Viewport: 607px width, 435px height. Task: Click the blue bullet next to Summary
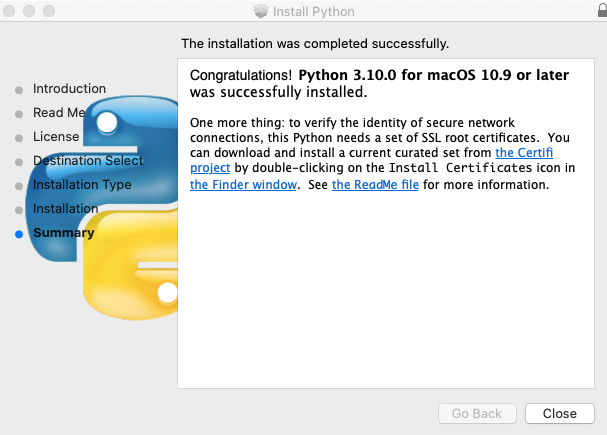19,234
